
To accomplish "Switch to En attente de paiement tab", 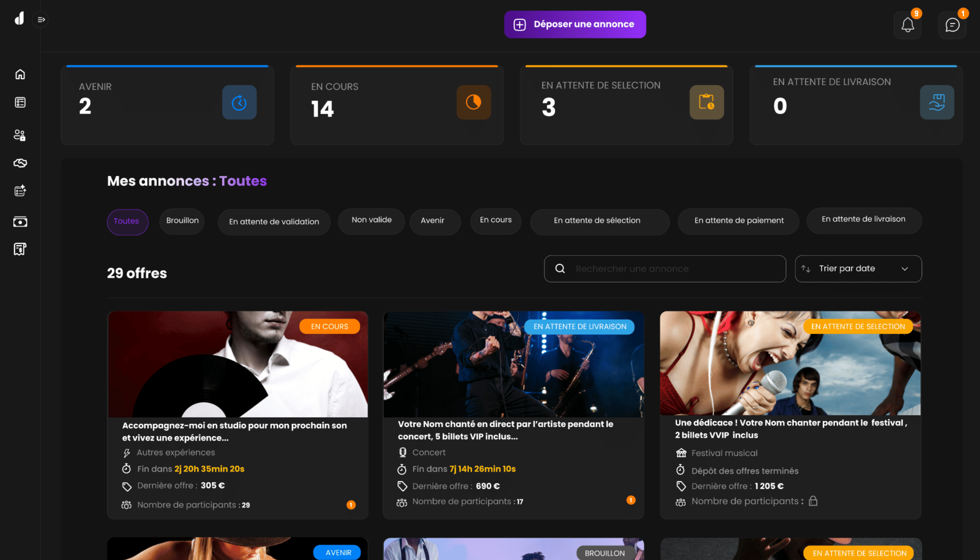I will (x=738, y=221).
